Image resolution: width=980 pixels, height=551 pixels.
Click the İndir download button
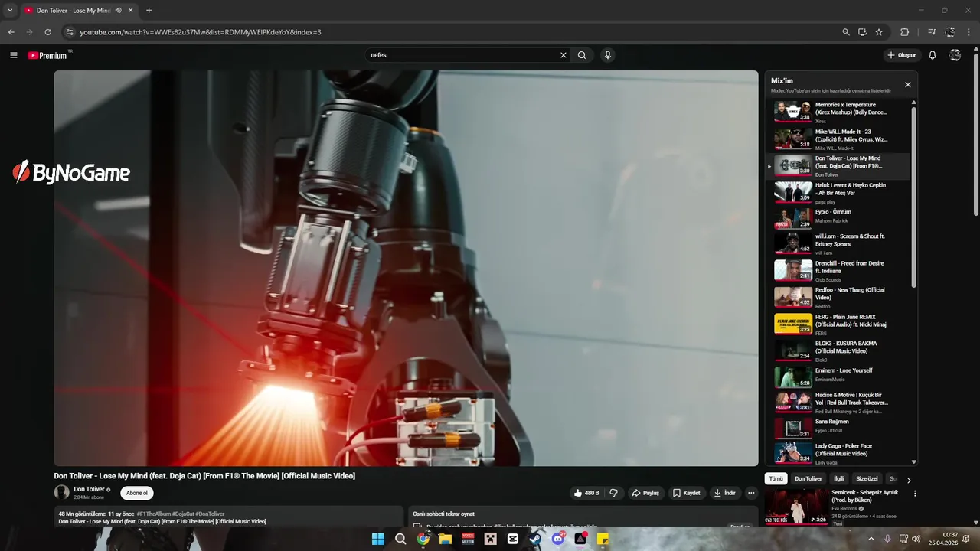tap(725, 493)
